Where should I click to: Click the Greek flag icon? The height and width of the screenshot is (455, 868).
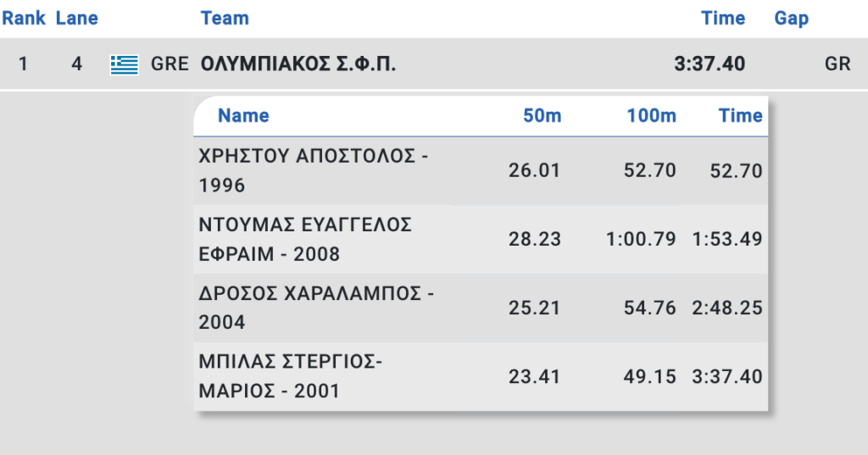124,64
